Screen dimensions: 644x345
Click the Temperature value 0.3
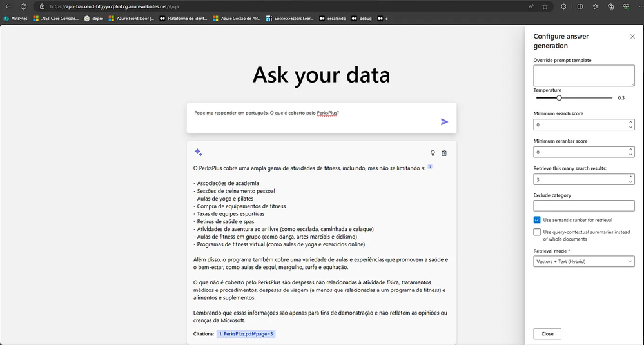[621, 98]
